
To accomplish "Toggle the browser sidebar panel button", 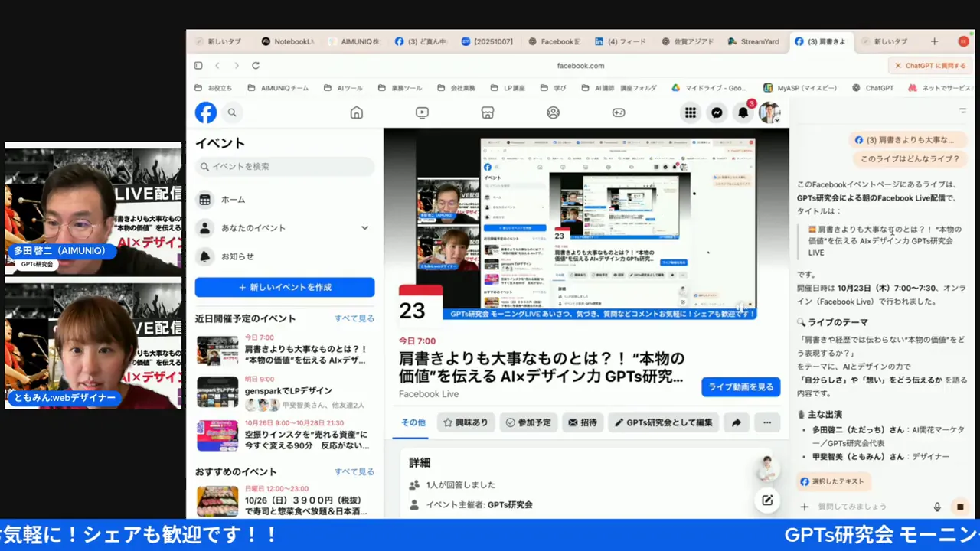I will coord(198,66).
